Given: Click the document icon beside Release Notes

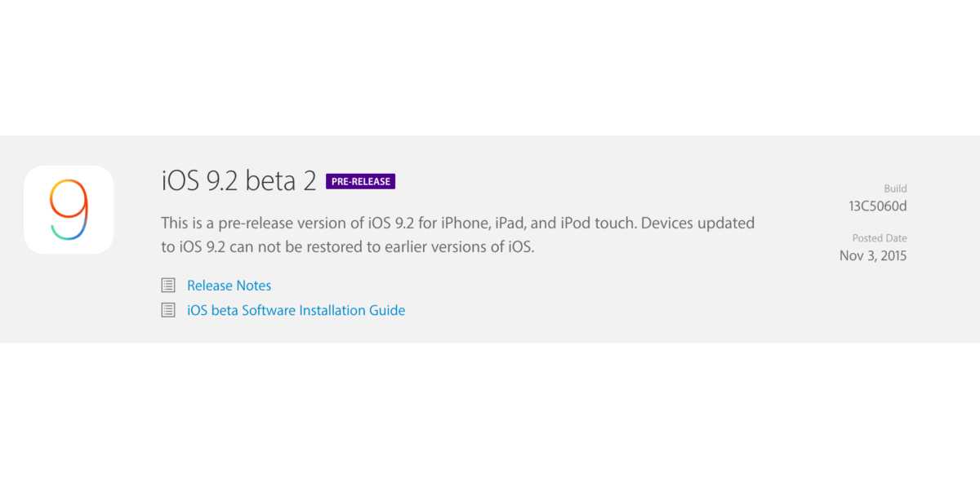Looking at the screenshot, I should (168, 286).
